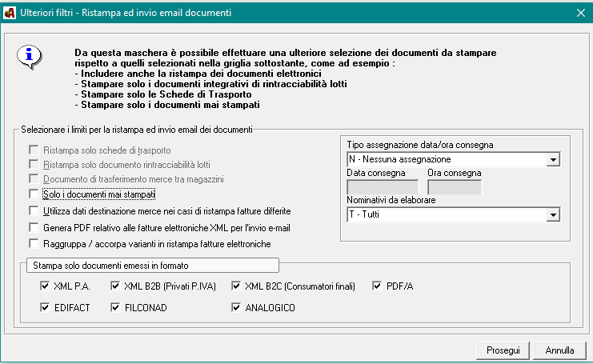Toggle Raggruppa / accorpa varianti checkbox

click(34, 243)
